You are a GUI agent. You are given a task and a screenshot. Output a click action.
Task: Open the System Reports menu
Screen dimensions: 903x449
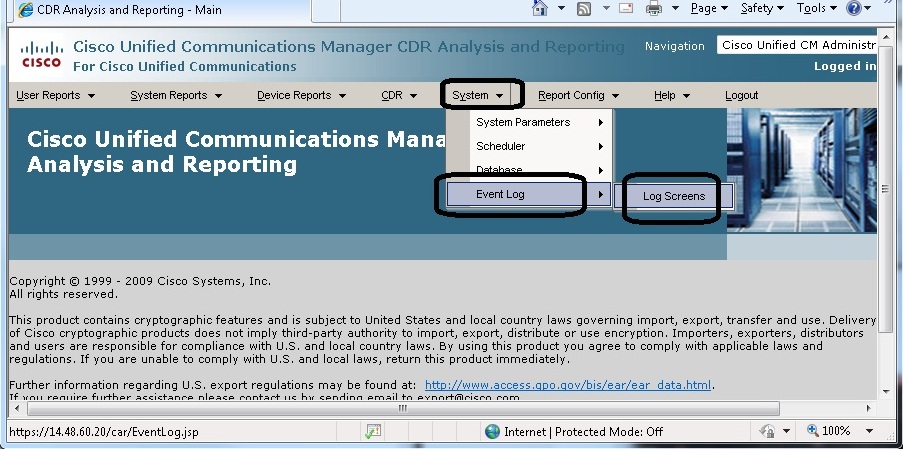coord(176,96)
